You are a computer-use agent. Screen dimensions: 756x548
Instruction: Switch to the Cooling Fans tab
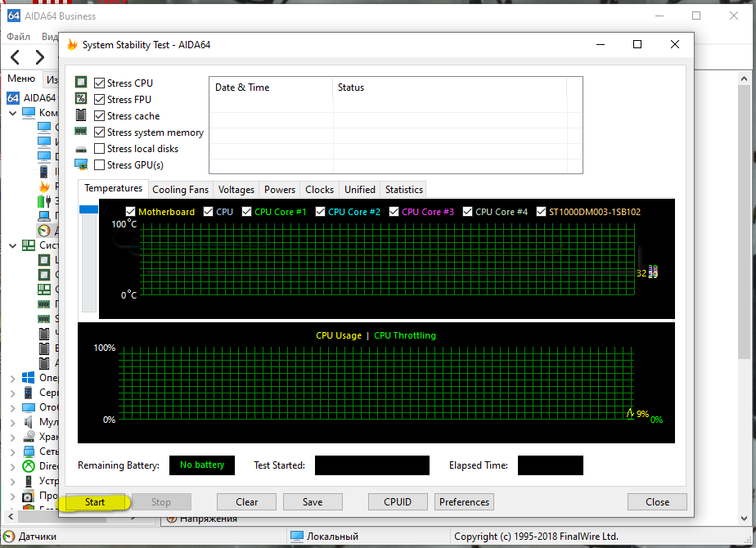point(181,190)
